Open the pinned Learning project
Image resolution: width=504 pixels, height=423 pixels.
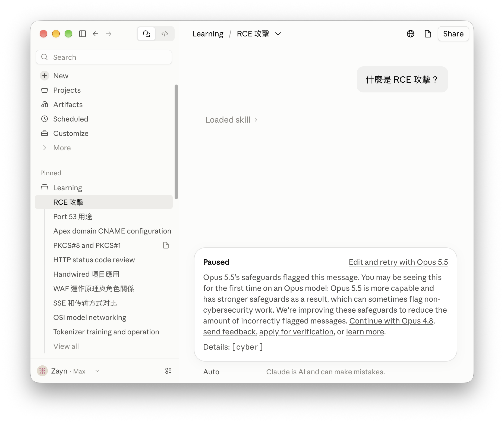point(104,188)
